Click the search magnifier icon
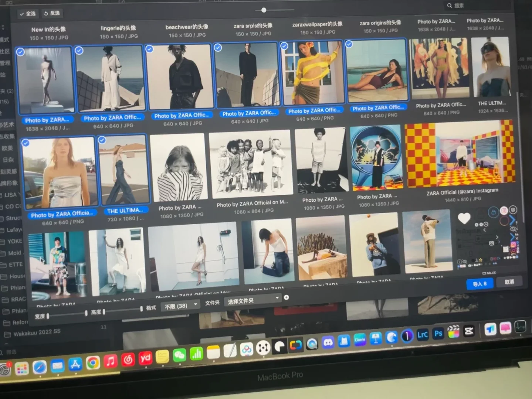The height and width of the screenshot is (399, 532). coord(449,6)
